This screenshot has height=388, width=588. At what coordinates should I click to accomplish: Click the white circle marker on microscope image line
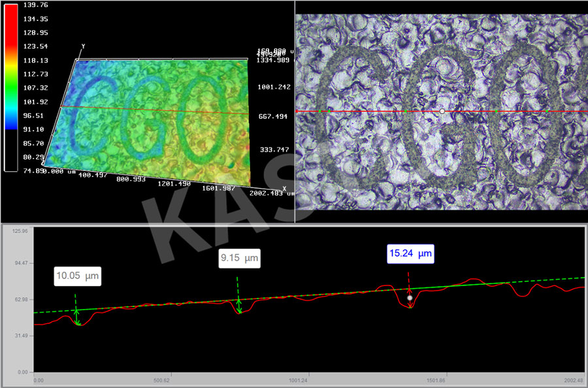[442, 111]
